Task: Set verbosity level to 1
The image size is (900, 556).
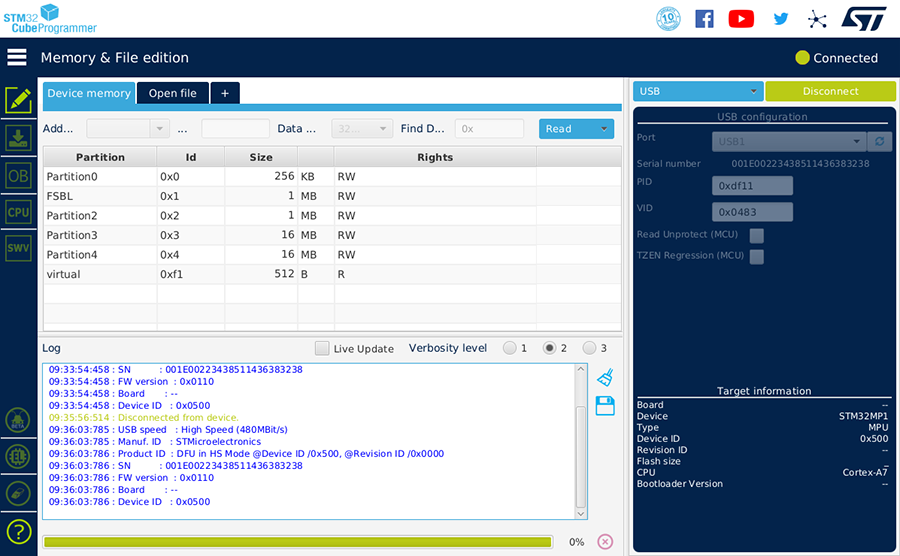Action: point(510,348)
